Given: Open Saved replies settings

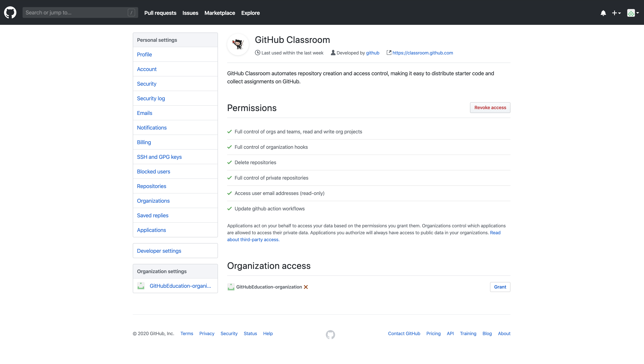Looking at the screenshot, I should pos(175,215).
